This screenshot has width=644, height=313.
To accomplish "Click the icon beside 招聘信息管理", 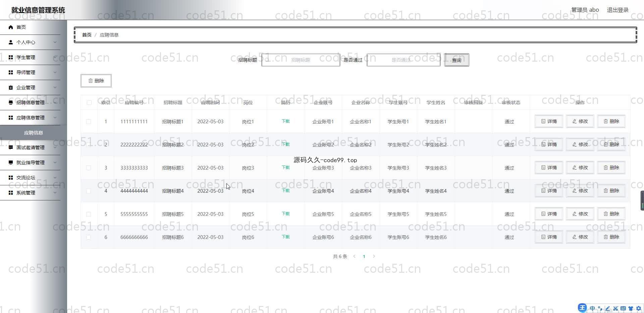I will coord(11,103).
